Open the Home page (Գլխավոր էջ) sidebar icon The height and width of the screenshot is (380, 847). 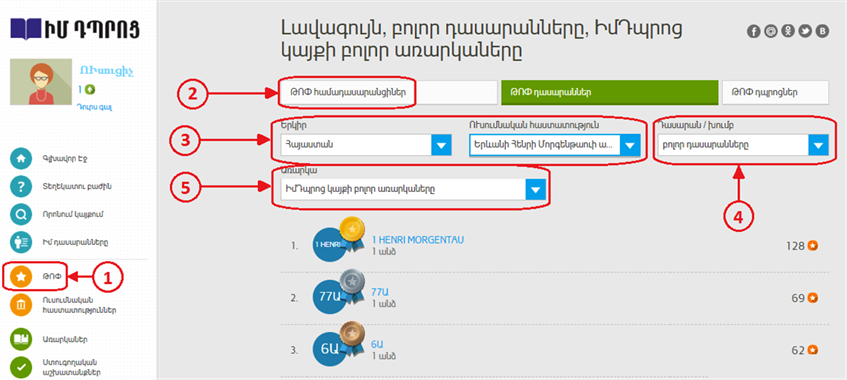pos(21,159)
